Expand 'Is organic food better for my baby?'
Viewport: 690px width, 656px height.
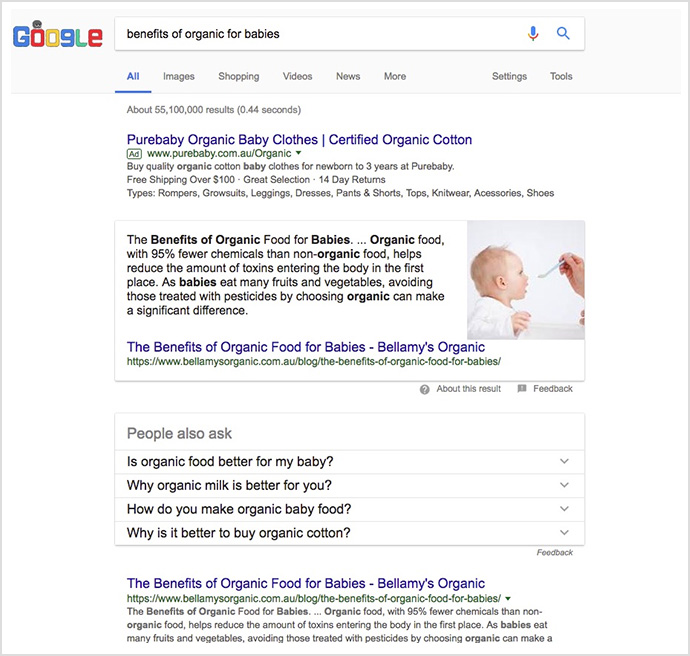(x=349, y=462)
